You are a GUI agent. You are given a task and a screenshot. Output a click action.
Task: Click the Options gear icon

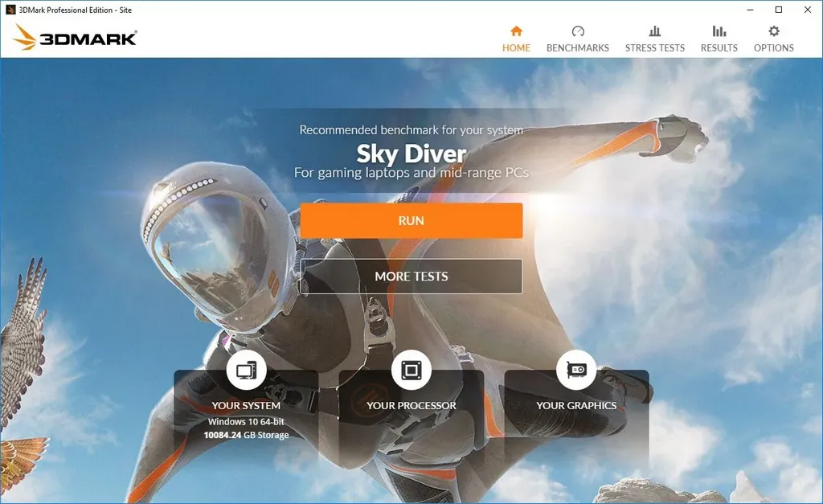(774, 31)
